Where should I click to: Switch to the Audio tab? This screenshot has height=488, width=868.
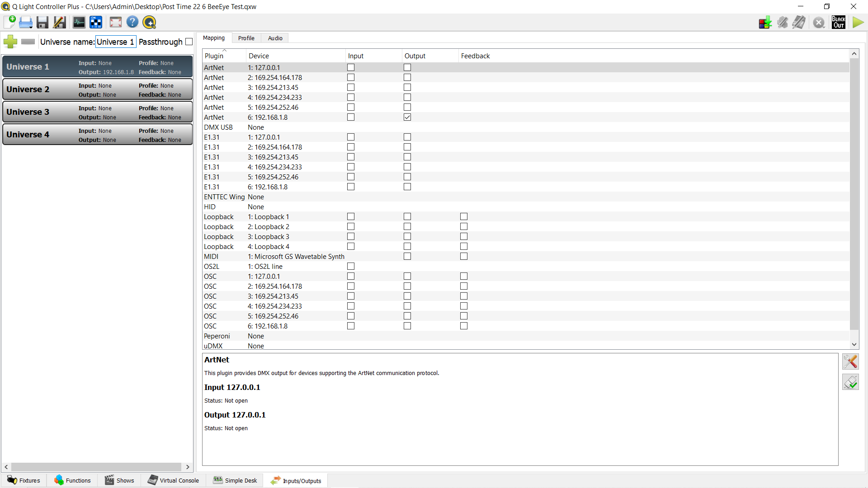click(x=275, y=38)
